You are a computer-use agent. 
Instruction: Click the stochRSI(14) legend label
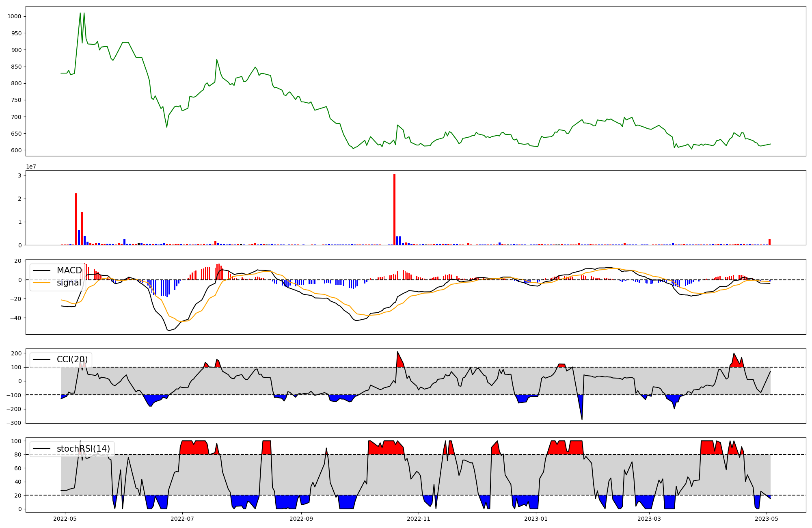[x=83, y=449]
